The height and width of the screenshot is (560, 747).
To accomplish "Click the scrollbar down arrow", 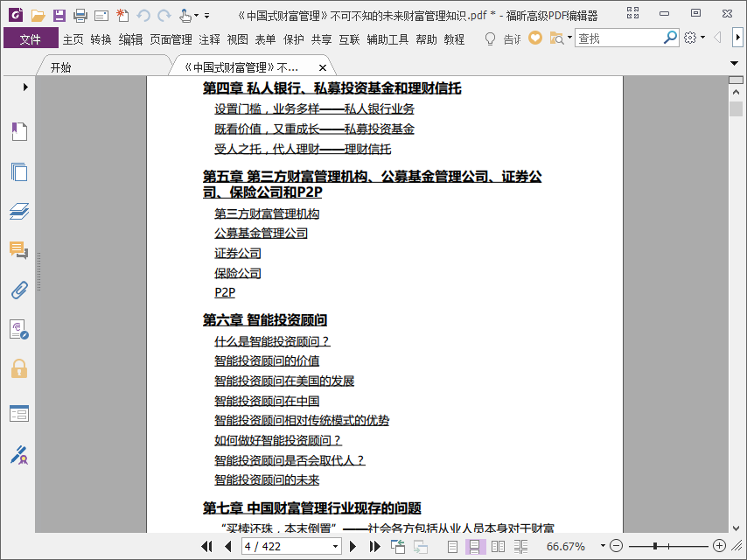I will pos(736,528).
